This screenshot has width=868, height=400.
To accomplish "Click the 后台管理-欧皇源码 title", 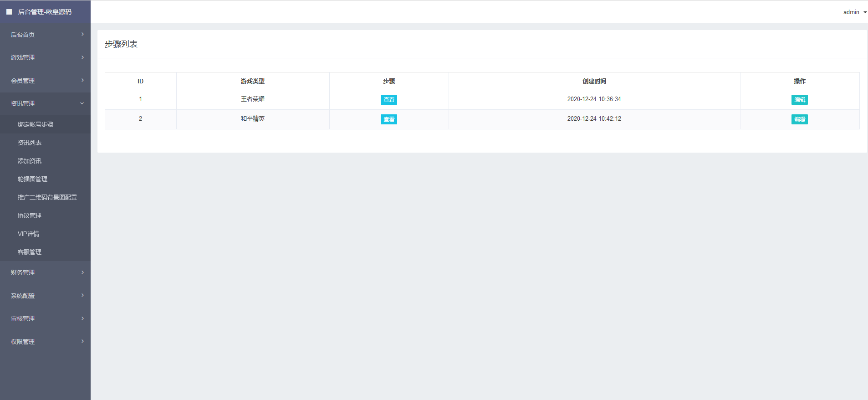I will tap(45, 12).
